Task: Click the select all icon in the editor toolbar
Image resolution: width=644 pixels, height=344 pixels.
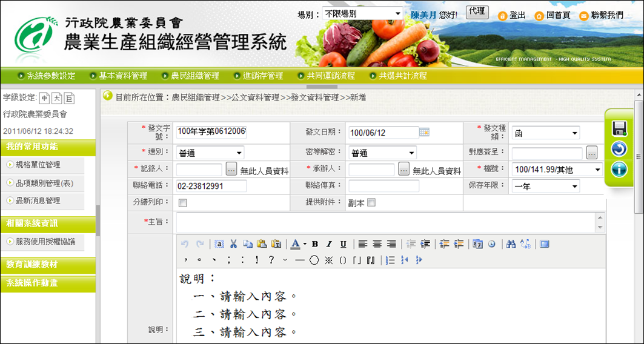Action: 219,244
